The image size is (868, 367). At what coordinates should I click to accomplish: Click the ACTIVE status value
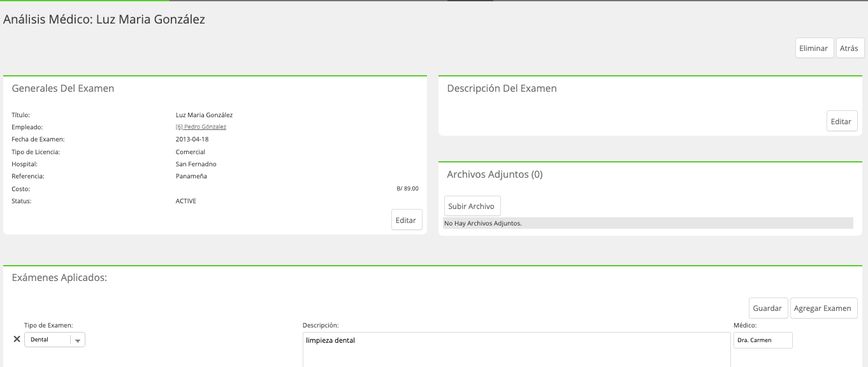pos(186,201)
